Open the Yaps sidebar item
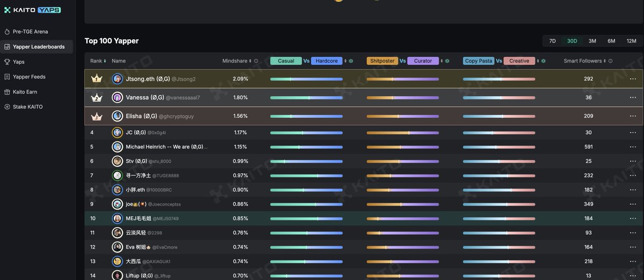The width and height of the screenshot is (644, 280). point(18,62)
